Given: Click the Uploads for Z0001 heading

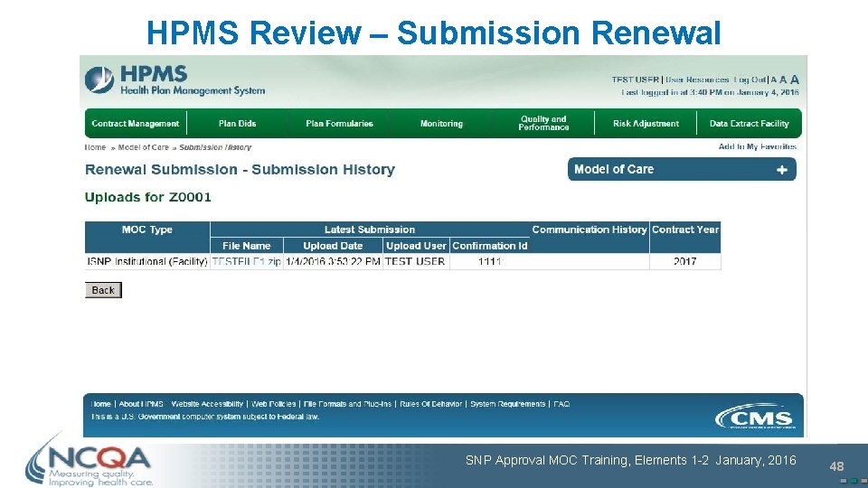Looking at the screenshot, I should [x=147, y=198].
